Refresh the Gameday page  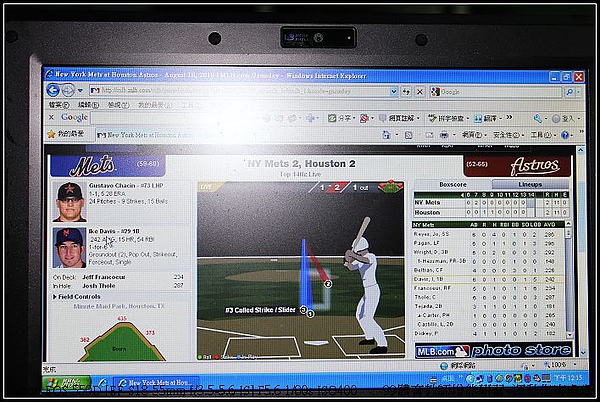pos(406,91)
